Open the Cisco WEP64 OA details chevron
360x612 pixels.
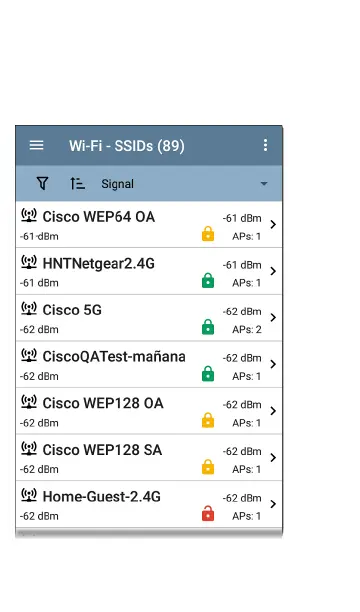273,224
